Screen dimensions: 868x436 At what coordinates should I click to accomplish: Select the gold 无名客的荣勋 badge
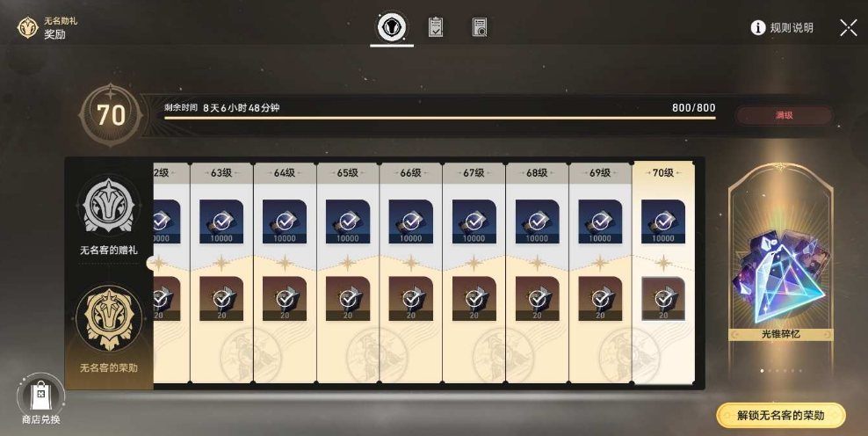pyautogui.click(x=109, y=319)
